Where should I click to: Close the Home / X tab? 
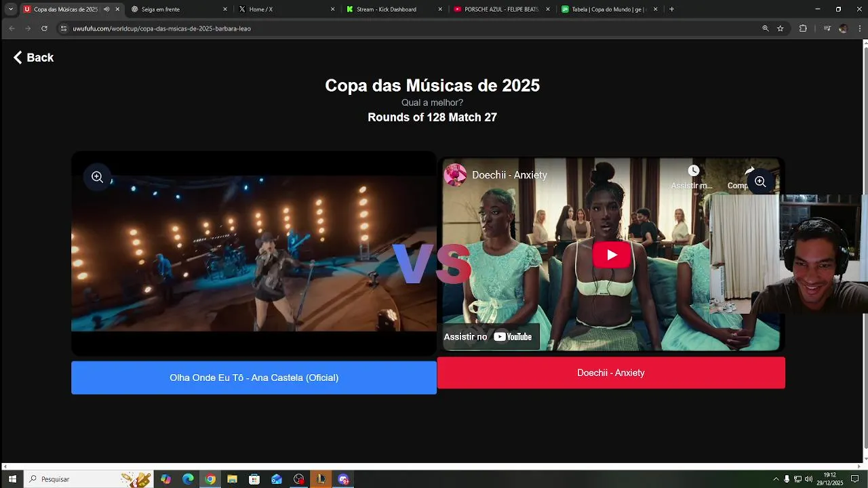333,9
